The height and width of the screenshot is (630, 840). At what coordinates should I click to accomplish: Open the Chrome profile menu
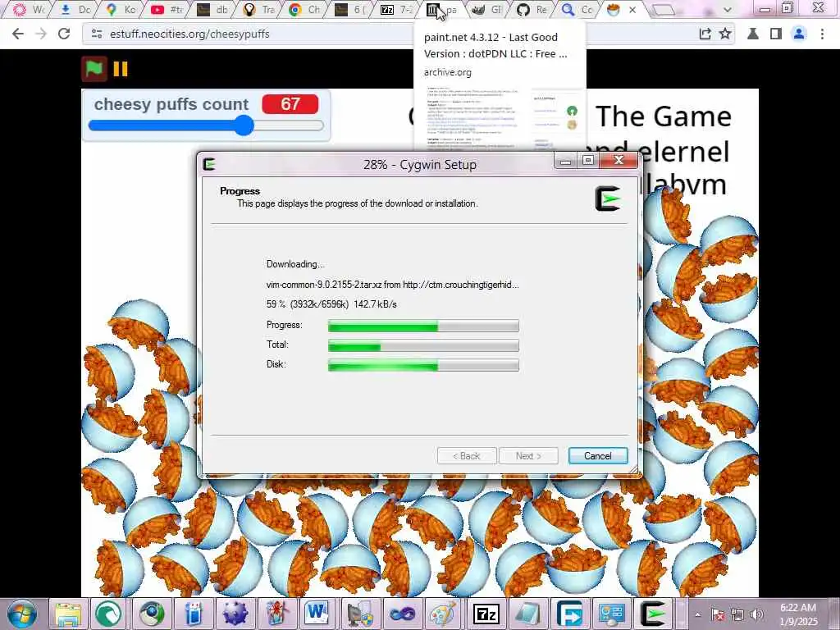(x=799, y=34)
